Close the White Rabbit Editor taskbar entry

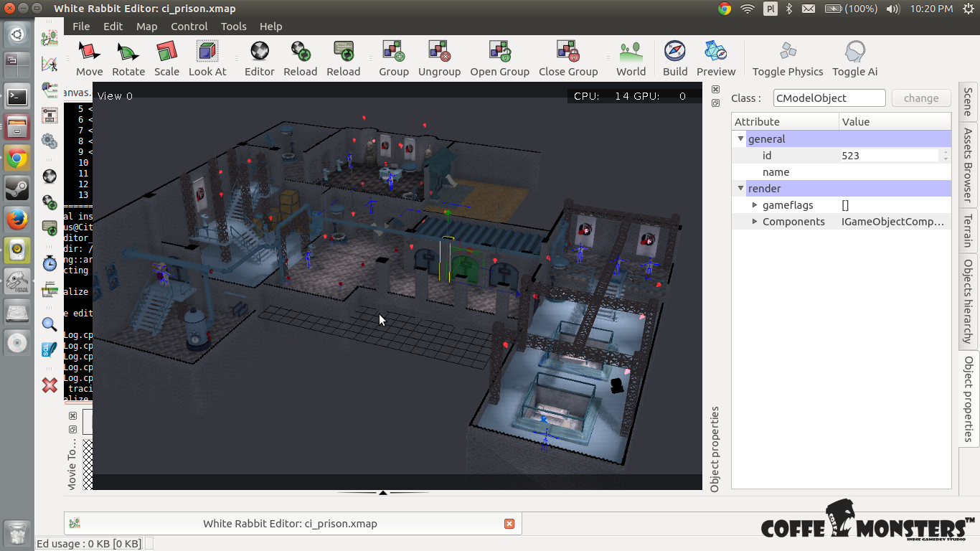pos(509,524)
